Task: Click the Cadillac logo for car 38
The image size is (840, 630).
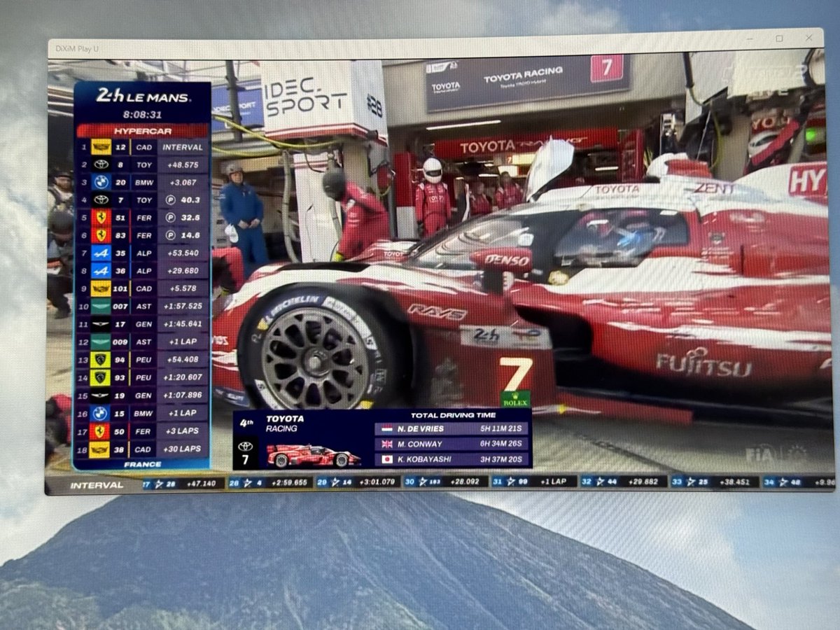Action: pos(101,449)
